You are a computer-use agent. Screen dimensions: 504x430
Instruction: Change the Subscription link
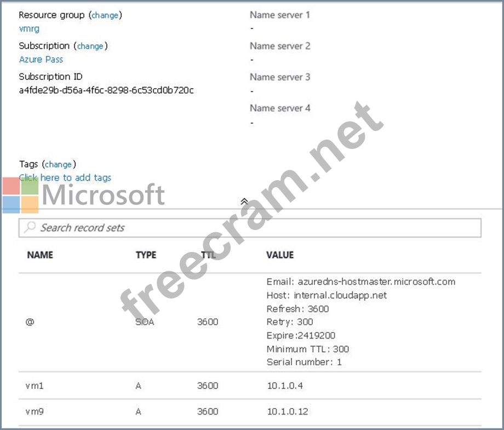90,46
